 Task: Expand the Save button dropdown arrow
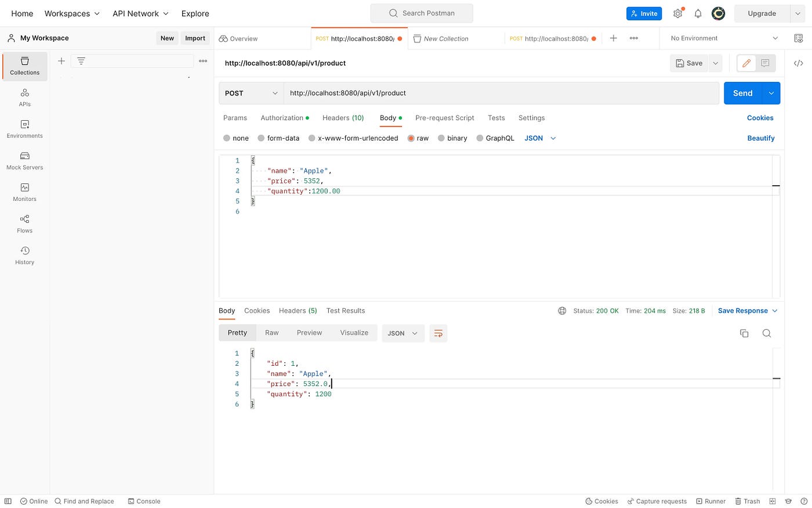[715, 63]
